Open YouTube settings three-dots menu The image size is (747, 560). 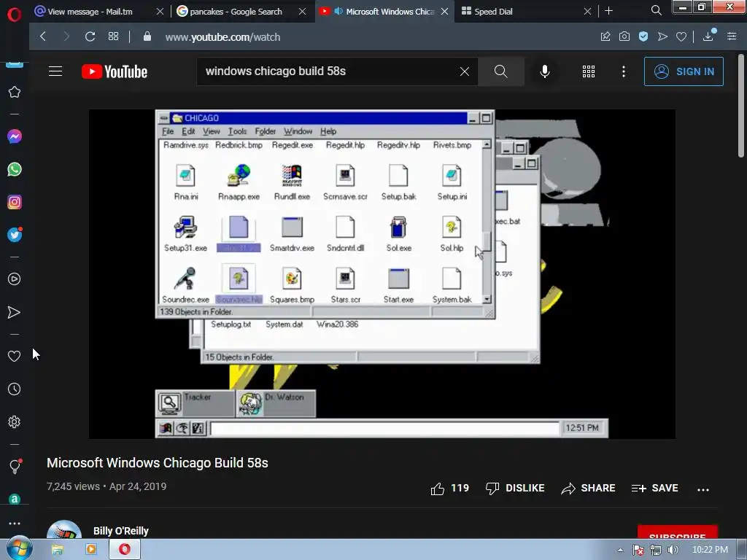coord(624,71)
